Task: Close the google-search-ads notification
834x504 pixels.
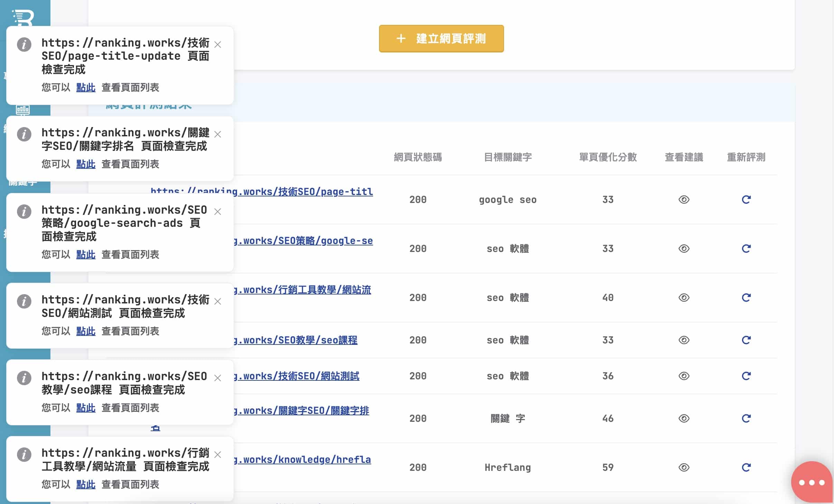Action: point(218,212)
